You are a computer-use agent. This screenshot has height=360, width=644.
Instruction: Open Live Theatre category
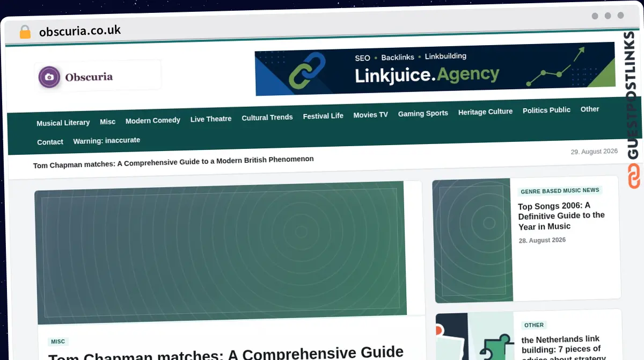coord(211,119)
